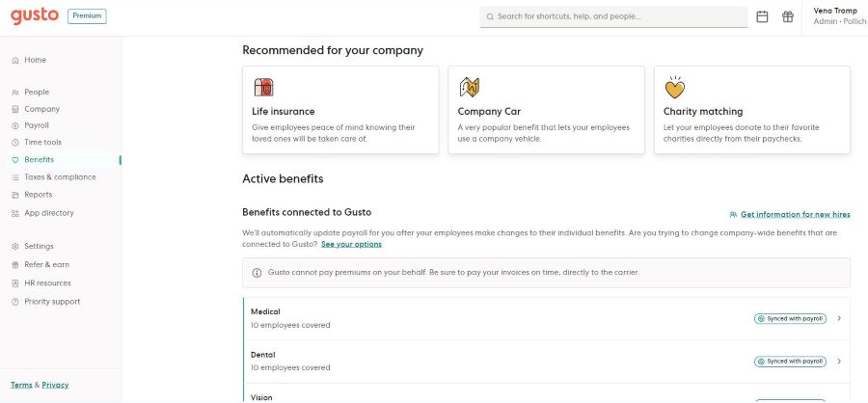Click the gift box icon
The height and width of the screenshot is (403, 868).
coord(788,16)
